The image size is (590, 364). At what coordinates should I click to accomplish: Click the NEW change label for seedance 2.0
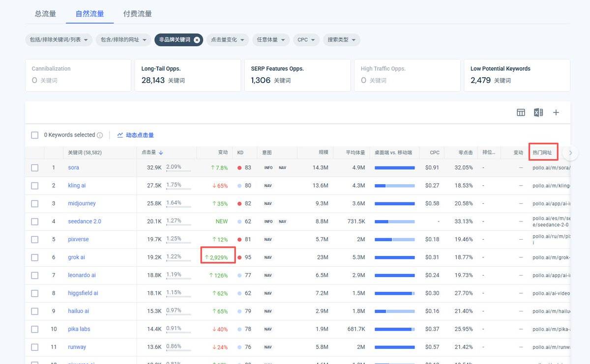pos(222,222)
